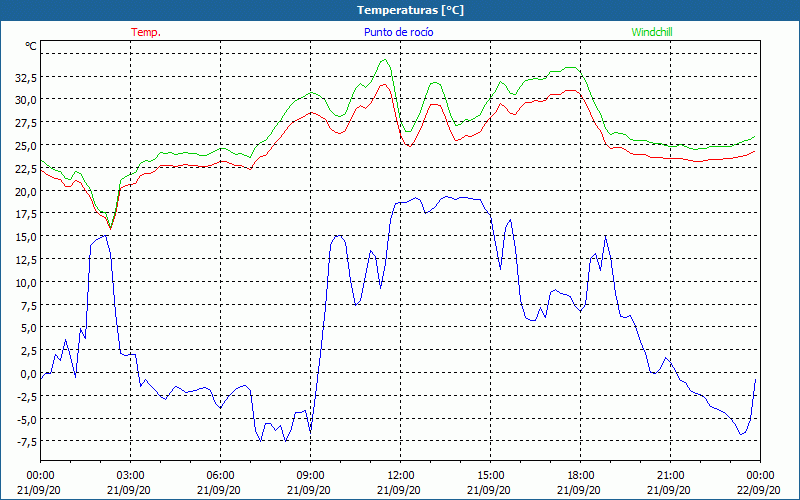Click the '°C' axis unit label
The height and width of the screenshot is (500, 800).
[31, 46]
